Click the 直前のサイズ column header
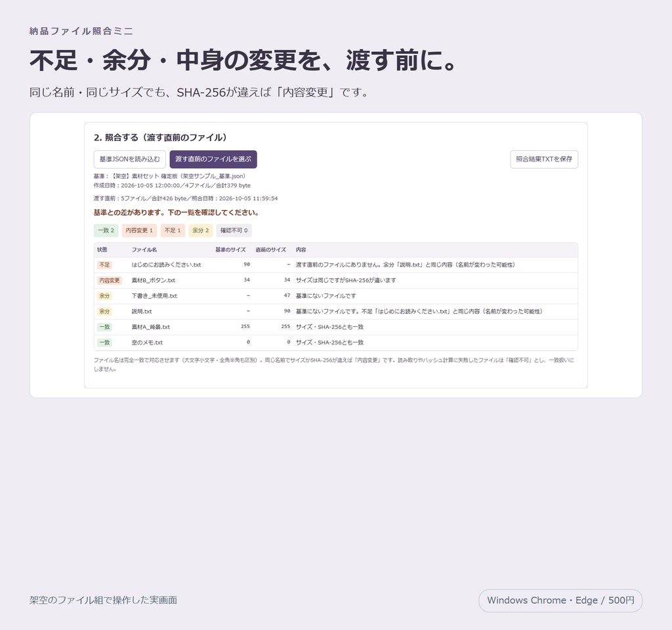The width and height of the screenshot is (672, 630). click(271, 249)
